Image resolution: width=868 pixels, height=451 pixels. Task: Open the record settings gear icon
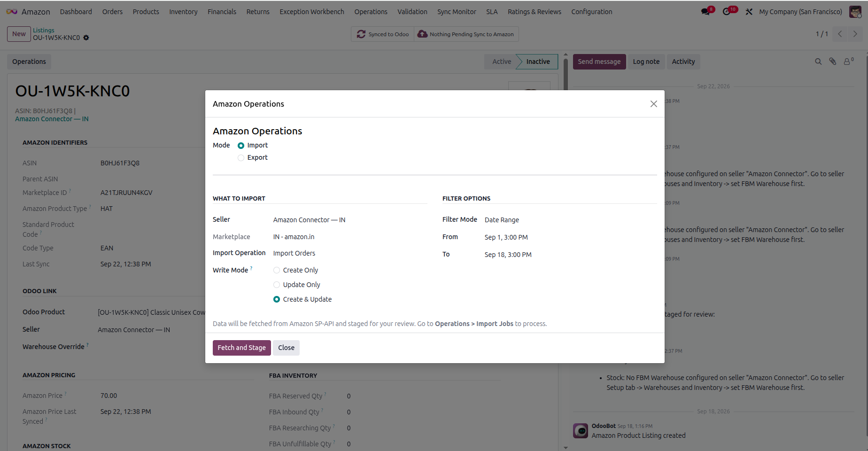tap(86, 38)
